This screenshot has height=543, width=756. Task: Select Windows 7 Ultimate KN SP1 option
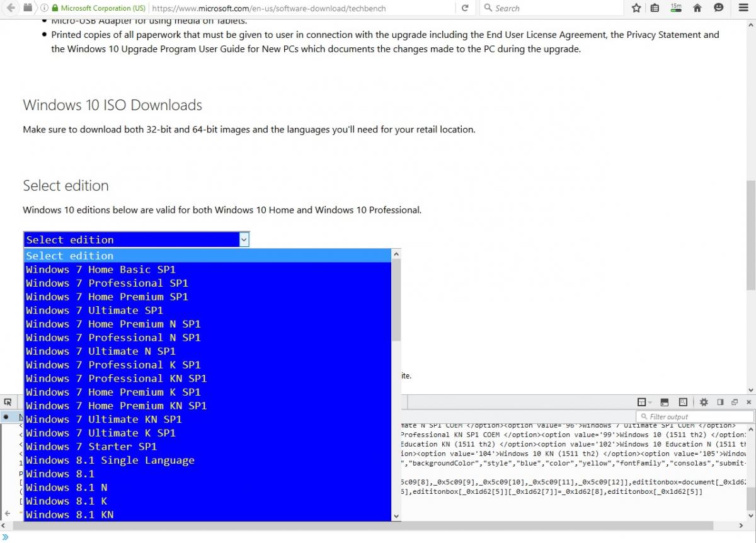point(207,420)
